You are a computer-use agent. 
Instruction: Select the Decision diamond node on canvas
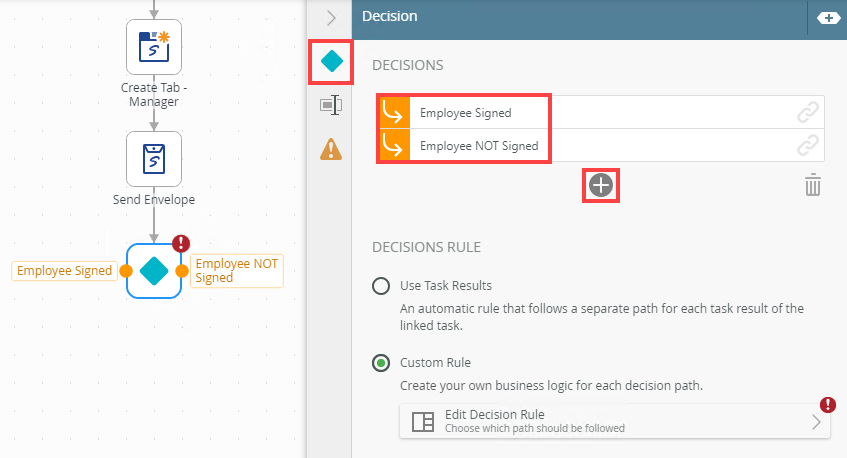154,270
